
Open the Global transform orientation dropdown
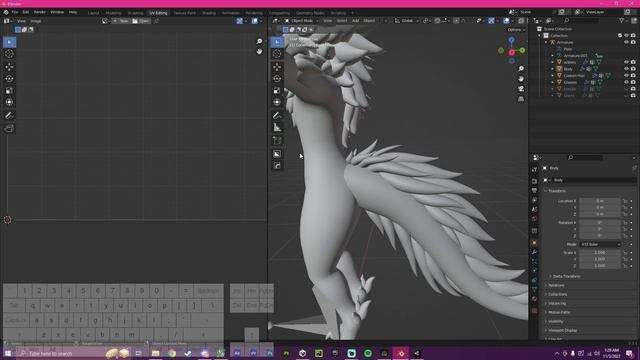click(x=406, y=20)
